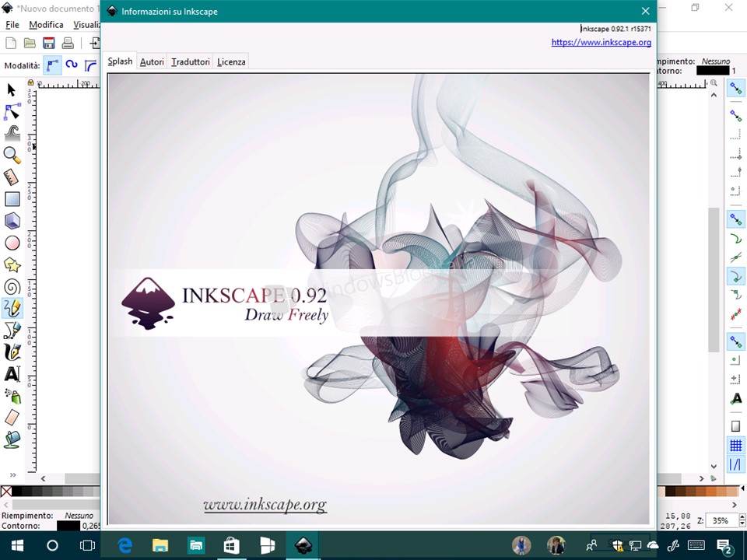The image size is (747, 560).
Task: Switch to the Licenza tab
Action: pos(231,62)
